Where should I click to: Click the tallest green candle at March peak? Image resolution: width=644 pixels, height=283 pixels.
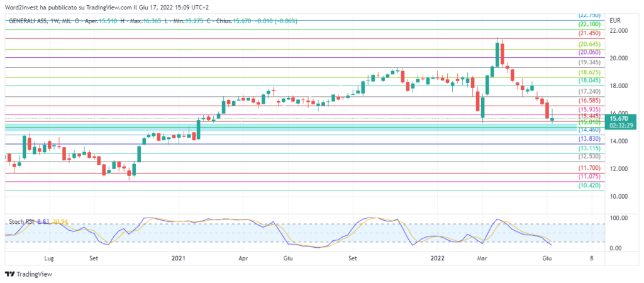[x=497, y=55]
